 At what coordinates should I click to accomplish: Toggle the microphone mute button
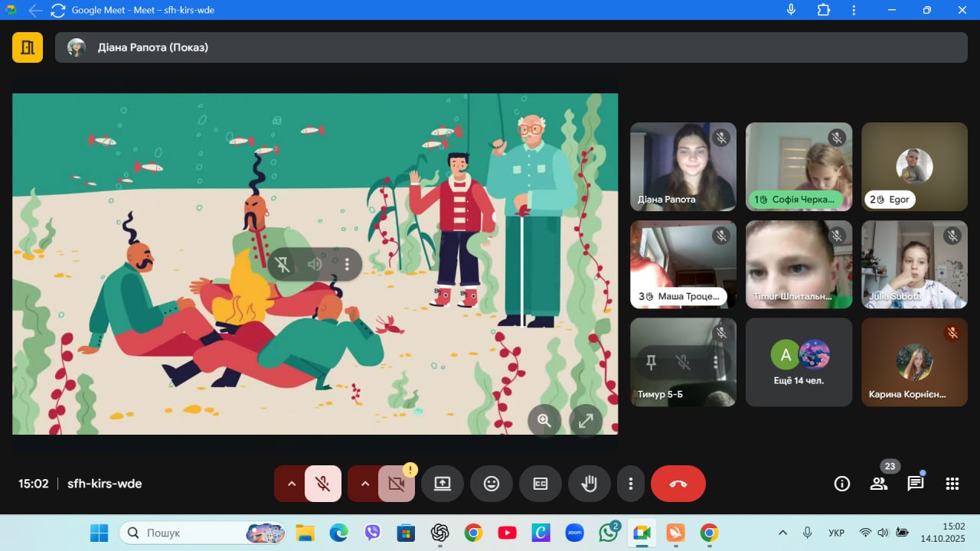pos(323,484)
